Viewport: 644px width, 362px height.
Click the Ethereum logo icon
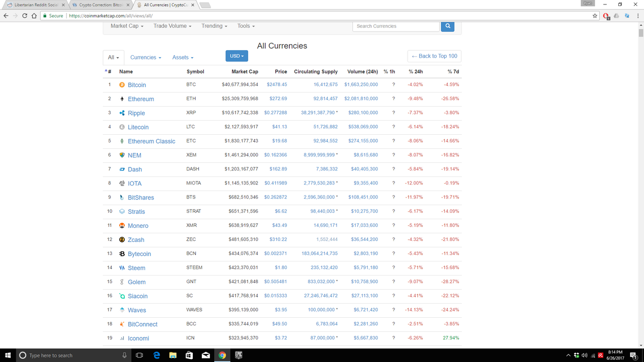click(x=122, y=99)
